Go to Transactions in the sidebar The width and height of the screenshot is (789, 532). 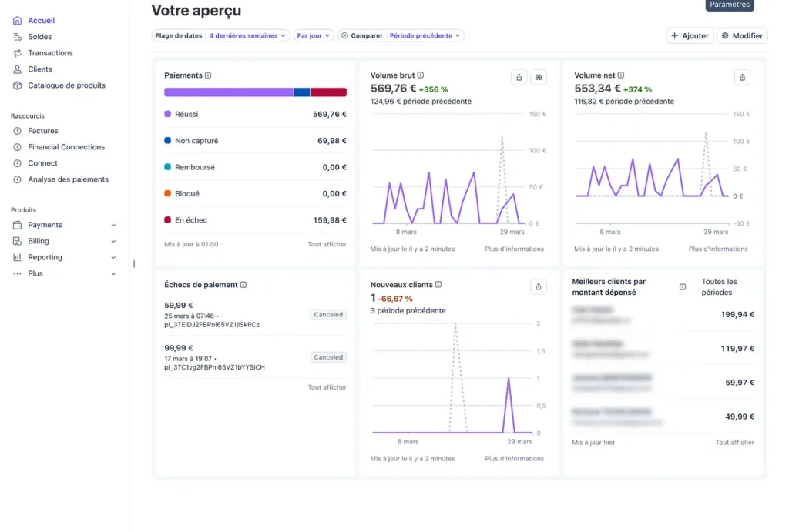50,53
